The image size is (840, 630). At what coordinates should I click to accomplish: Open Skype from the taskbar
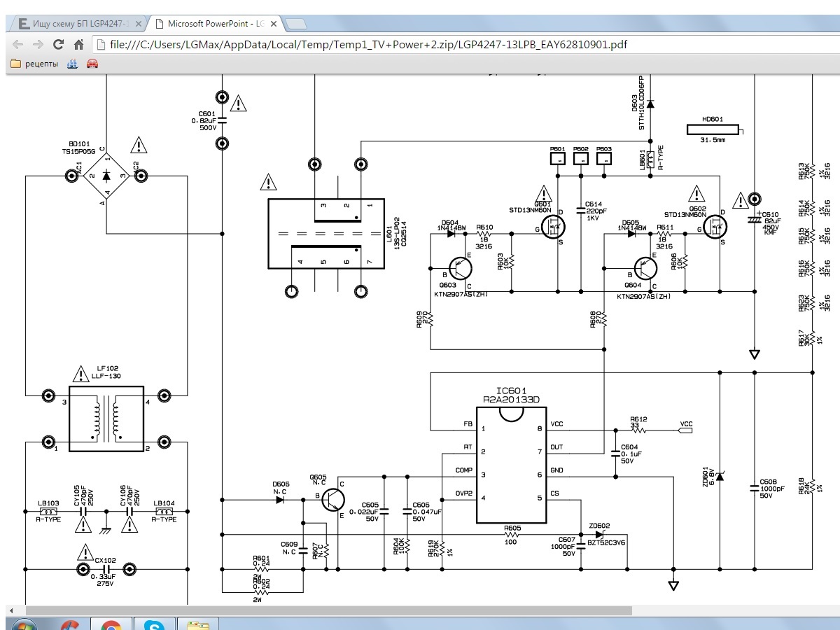click(154, 625)
